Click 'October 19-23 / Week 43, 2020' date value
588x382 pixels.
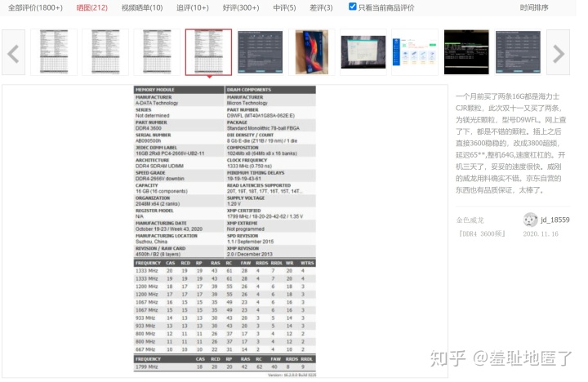point(169,229)
